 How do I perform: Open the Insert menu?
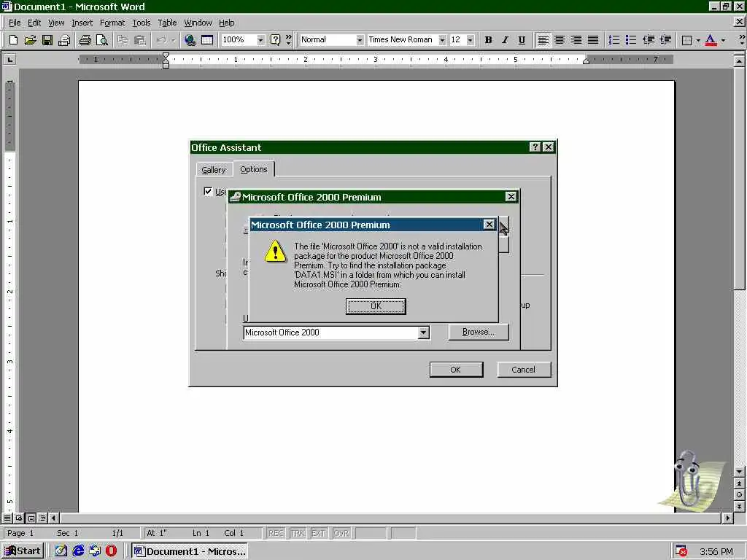[x=82, y=23]
